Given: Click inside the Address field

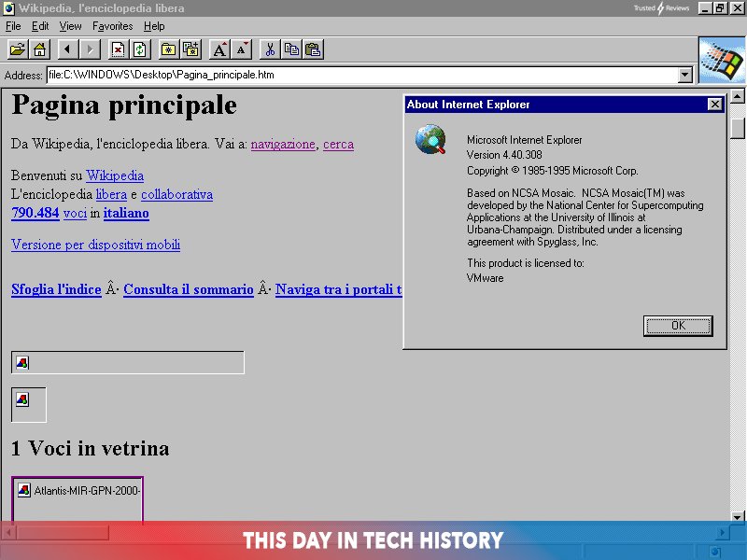Looking at the screenshot, I should pos(362,75).
